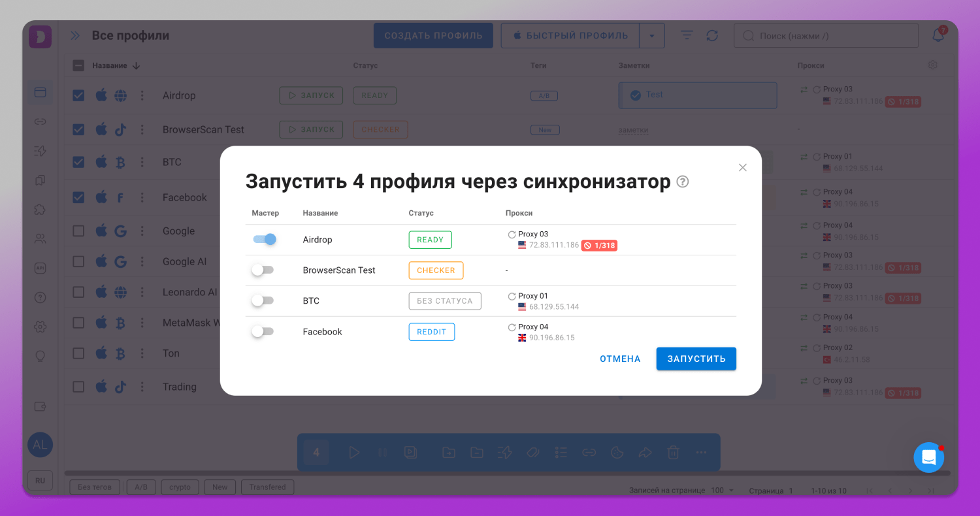This screenshot has height=516, width=980.
Task: Cancel the synchronizer dialog via ОТМЕНА
Action: tap(620, 359)
